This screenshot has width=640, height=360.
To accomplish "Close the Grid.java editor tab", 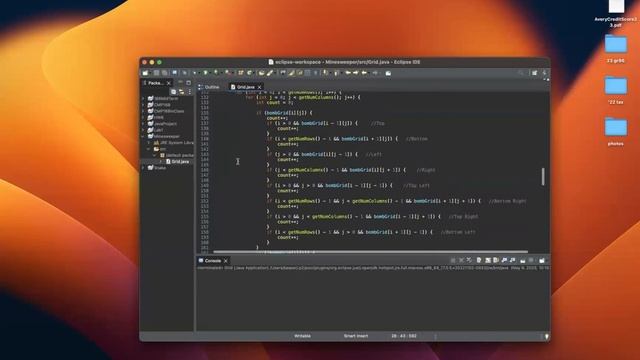I will (259, 87).
